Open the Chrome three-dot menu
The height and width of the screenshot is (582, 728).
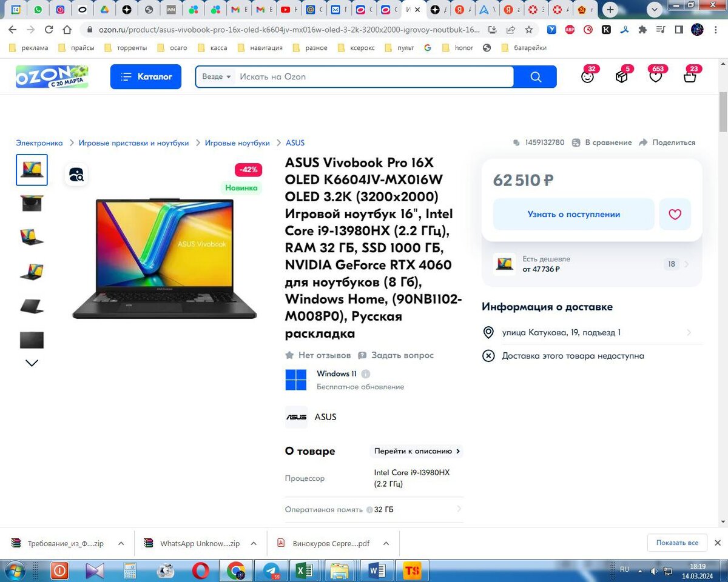(x=715, y=29)
